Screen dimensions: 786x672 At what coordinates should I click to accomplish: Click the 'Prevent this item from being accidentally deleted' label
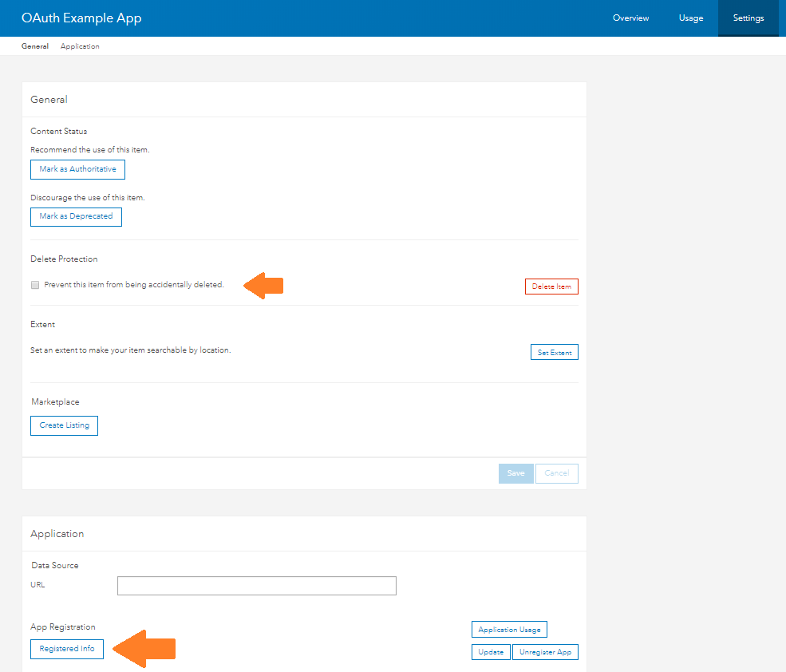coord(134,285)
